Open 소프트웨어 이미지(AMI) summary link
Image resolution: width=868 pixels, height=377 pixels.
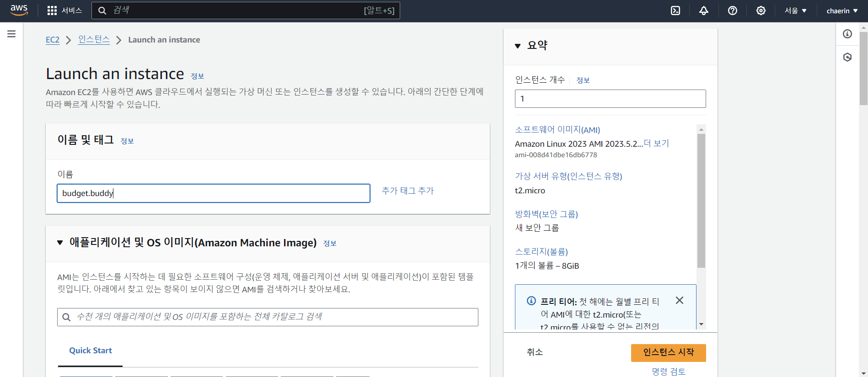(557, 130)
